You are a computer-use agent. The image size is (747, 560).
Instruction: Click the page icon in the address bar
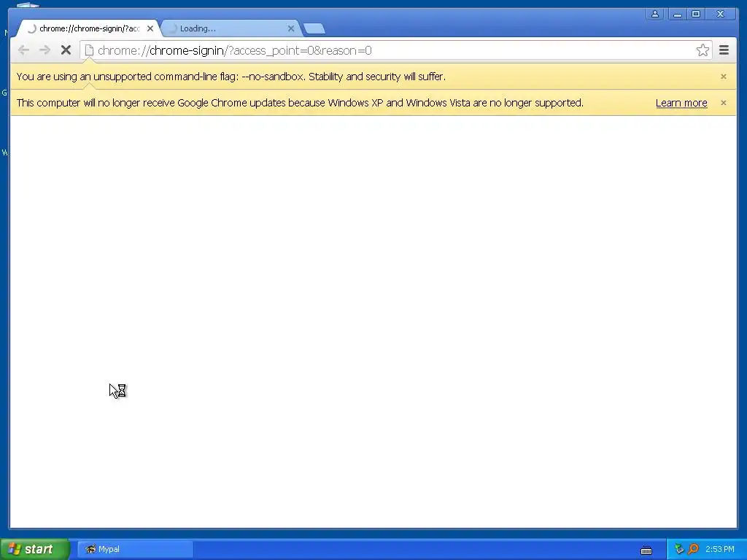click(x=89, y=50)
